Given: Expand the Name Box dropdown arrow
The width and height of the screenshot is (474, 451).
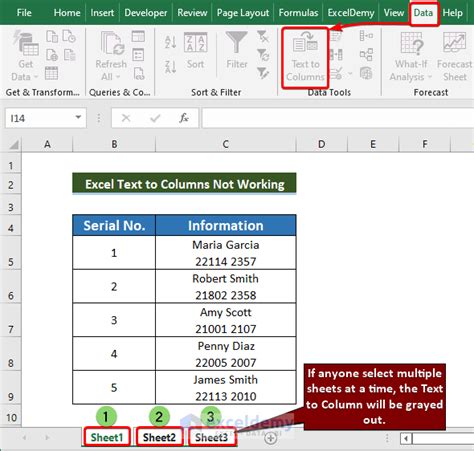Looking at the screenshot, I should [x=78, y=117].
